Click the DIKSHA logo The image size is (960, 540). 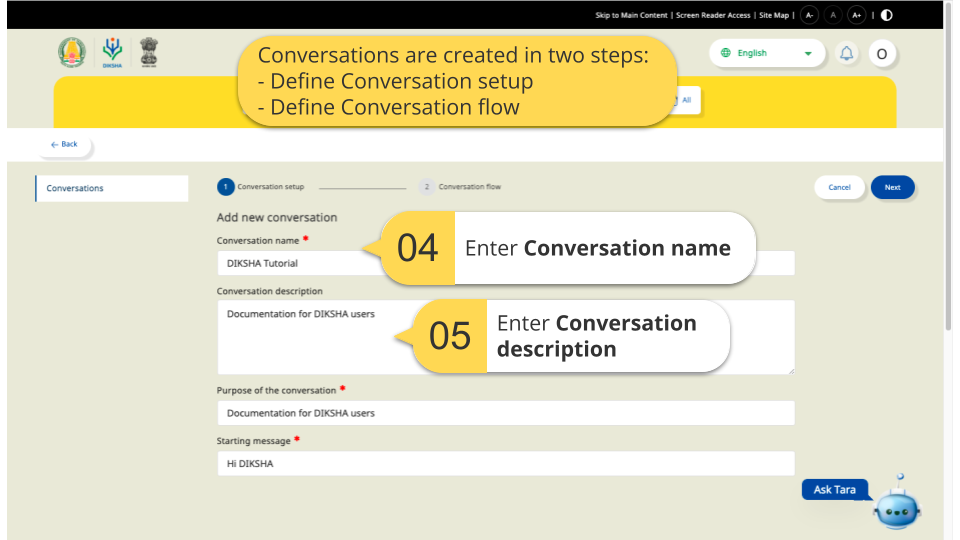click(112, 53)
